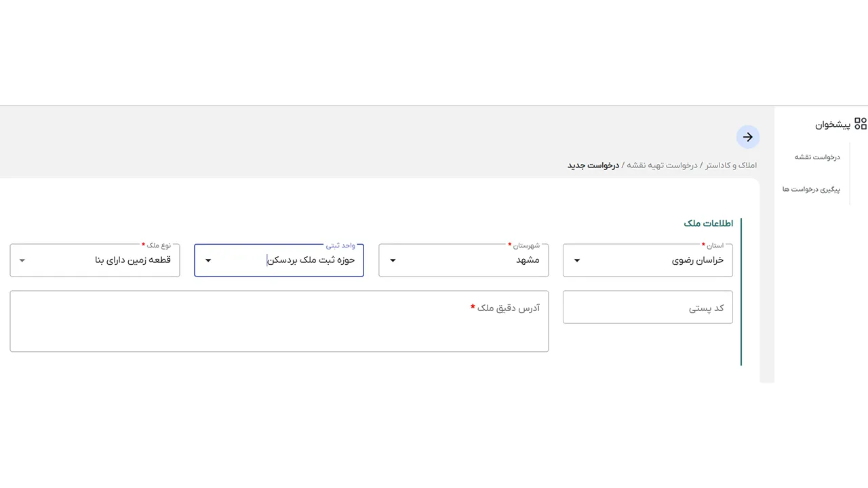
Task: Focus the آدرس دقیق ملک address textarea
Action: (x=279, y=325)
